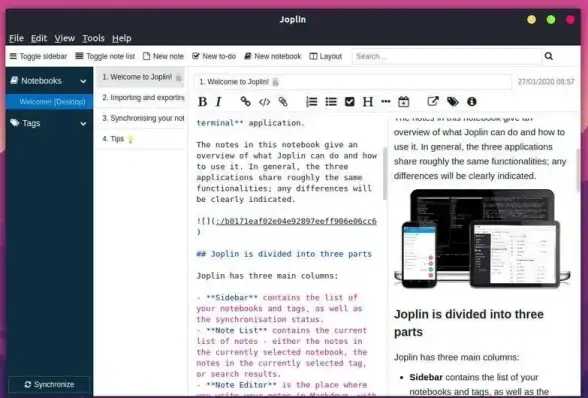Click the Tags icon in the sidebar
Viewport: 588px width, 398px height.
pyautogui.click(x=15, y=123)
